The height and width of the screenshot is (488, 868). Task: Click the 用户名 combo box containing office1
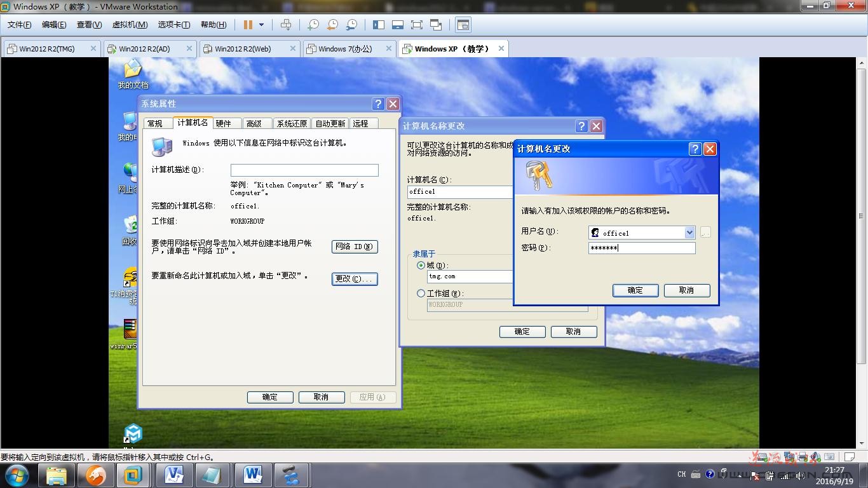click(642, 233)
